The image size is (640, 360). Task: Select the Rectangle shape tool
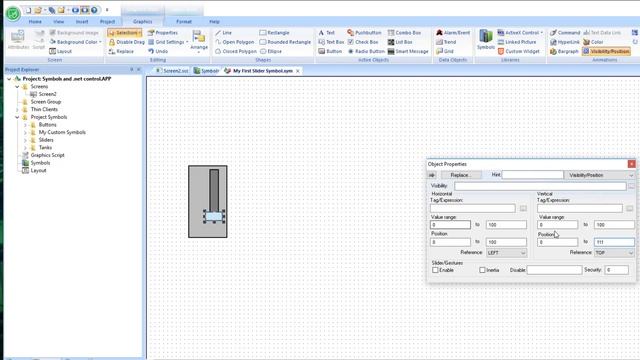coord(274,33)
